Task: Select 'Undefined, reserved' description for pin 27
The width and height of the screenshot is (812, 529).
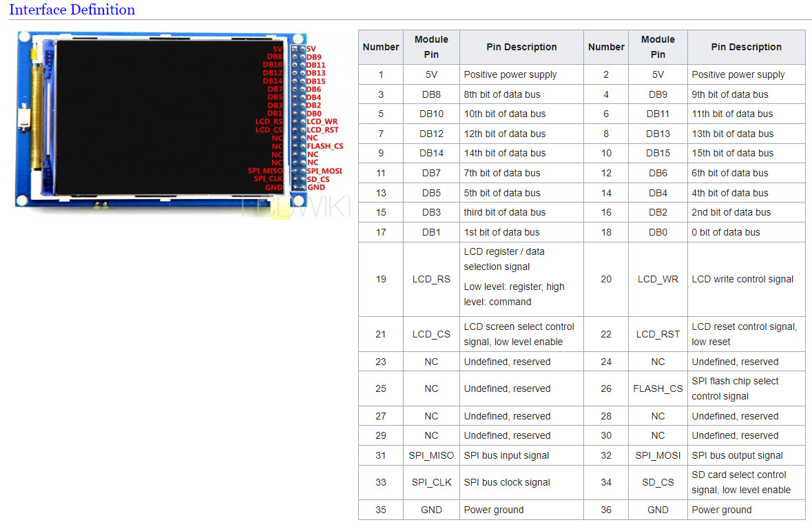Action: point(521,416)
